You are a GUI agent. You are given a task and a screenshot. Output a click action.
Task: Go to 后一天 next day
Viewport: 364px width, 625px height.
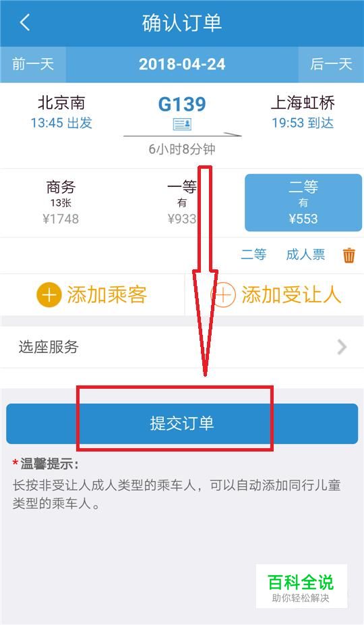tap(332, 65)
